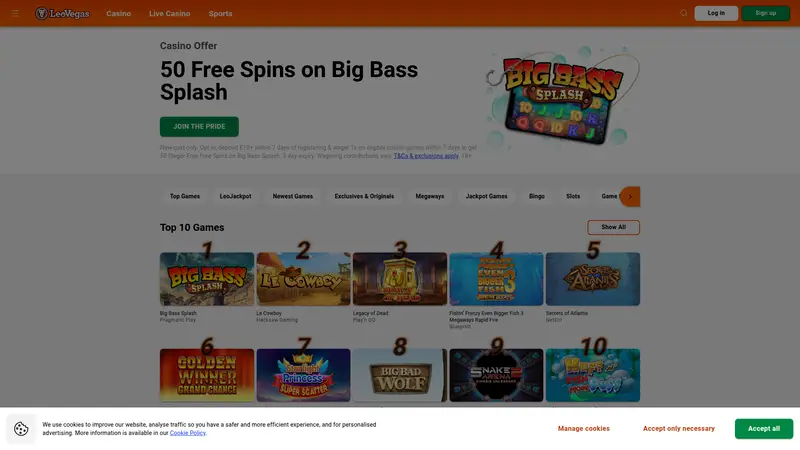
Task: Open the hamburger menu icon
Action: pos(15,13)
